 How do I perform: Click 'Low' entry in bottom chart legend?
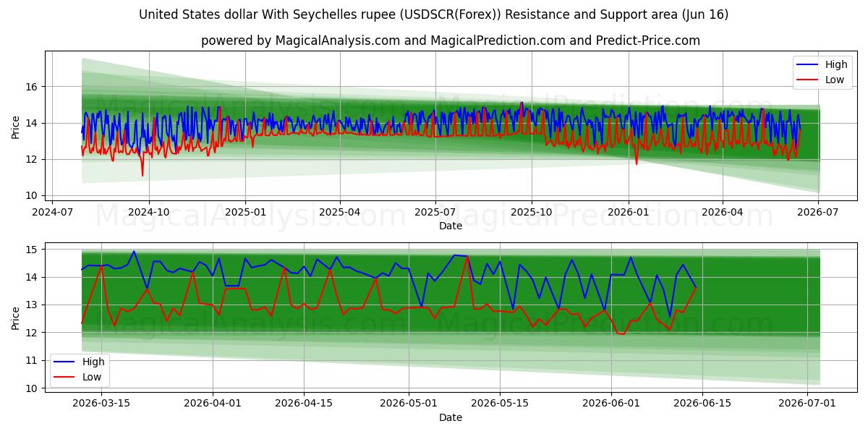(92, 377)
